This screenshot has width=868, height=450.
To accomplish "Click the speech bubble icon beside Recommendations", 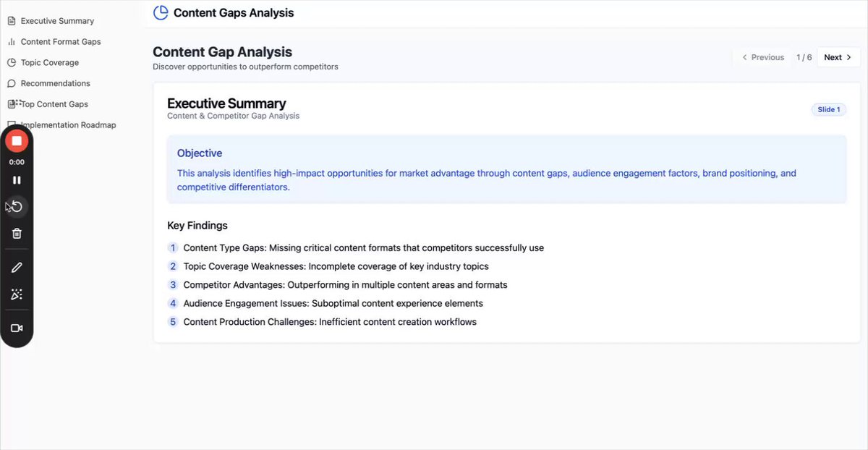I will pos(12,83).
